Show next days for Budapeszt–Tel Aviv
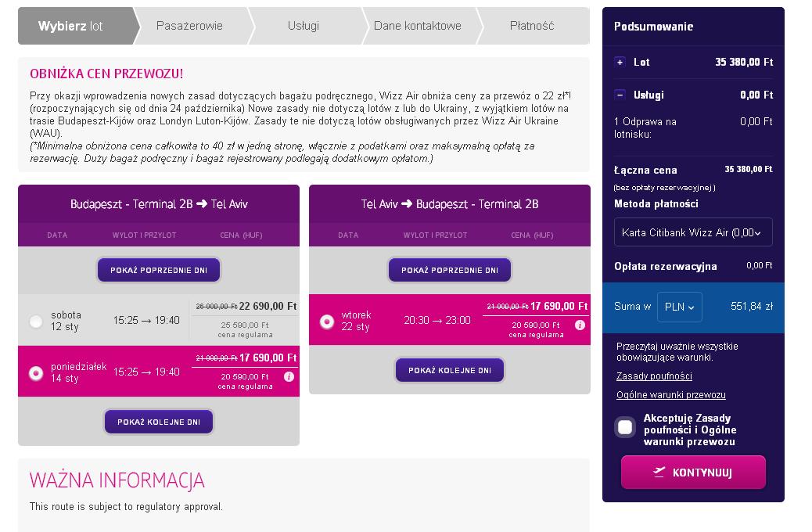The height and width of the screenshot is (532, 812). pos(159,422)
